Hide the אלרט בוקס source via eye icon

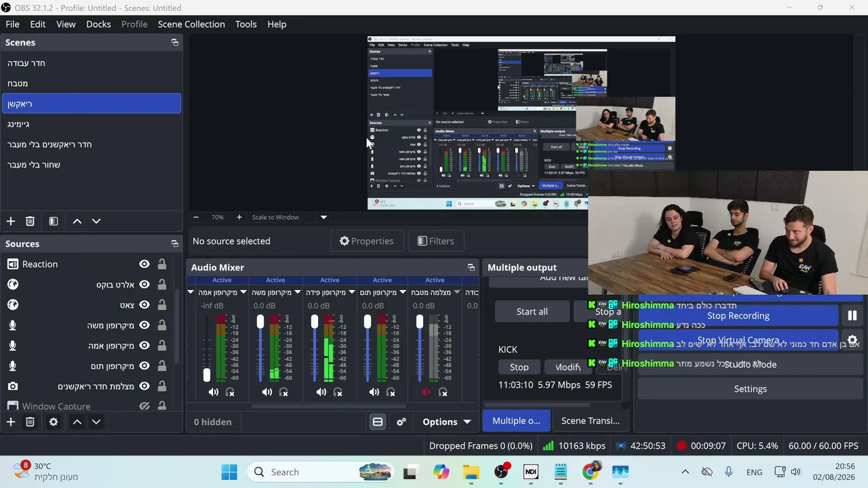144,284
